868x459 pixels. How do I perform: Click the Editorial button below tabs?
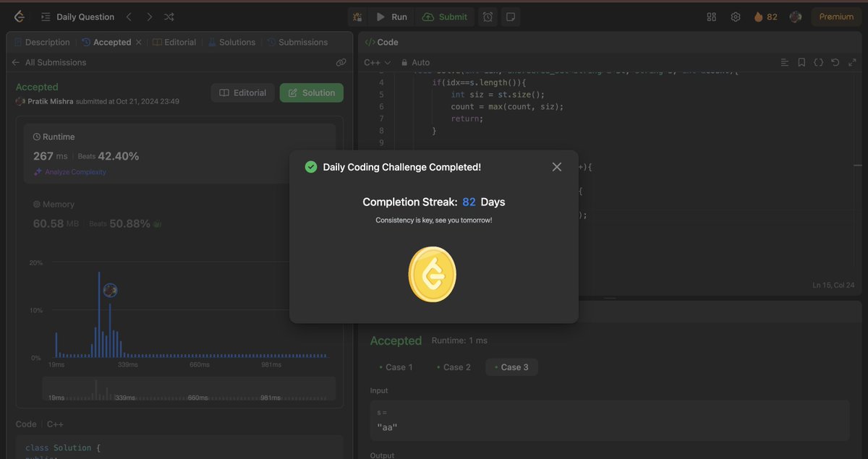pyautogui.click(x=243, y=93)
